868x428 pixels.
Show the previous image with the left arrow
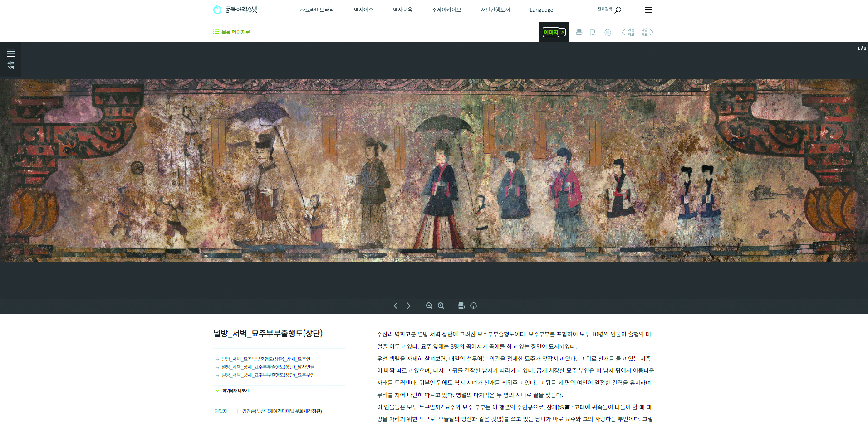pos(396,306)
